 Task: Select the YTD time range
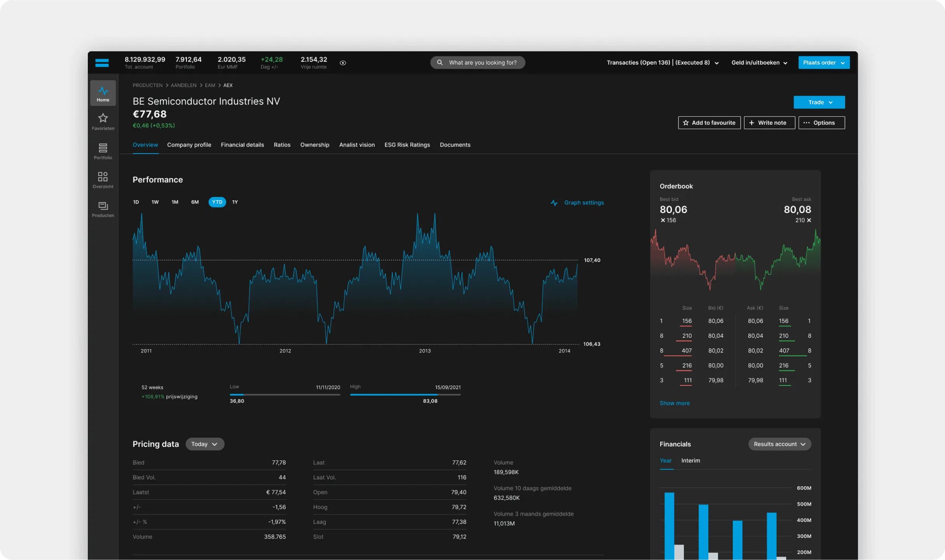pyautogui.click(x=217, y=202)
